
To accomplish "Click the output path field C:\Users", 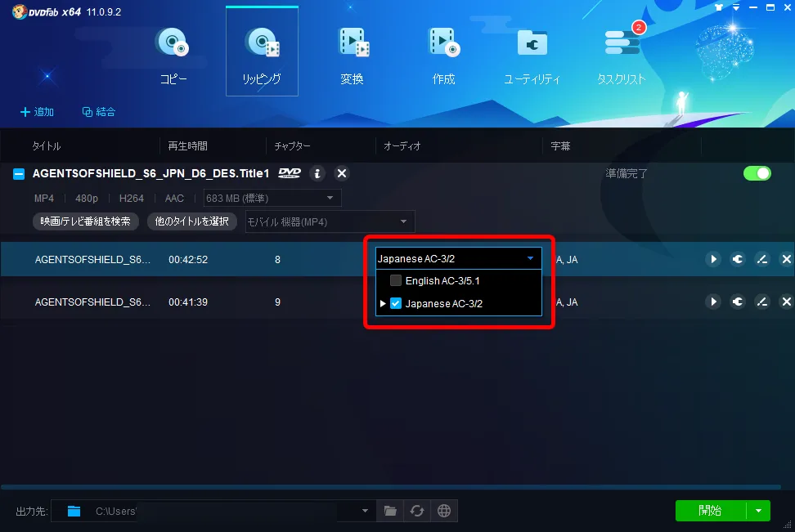I will pos(213,512).
